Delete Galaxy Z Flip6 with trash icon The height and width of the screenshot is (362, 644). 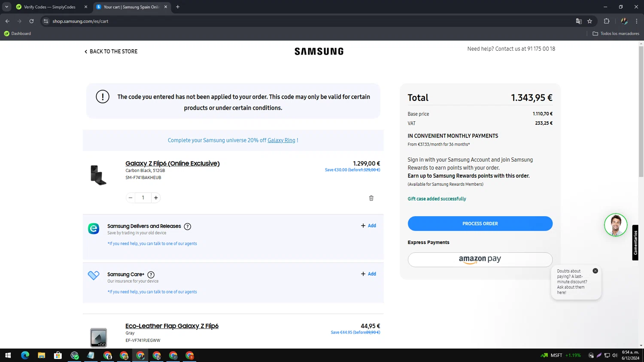tap(371, 198)
